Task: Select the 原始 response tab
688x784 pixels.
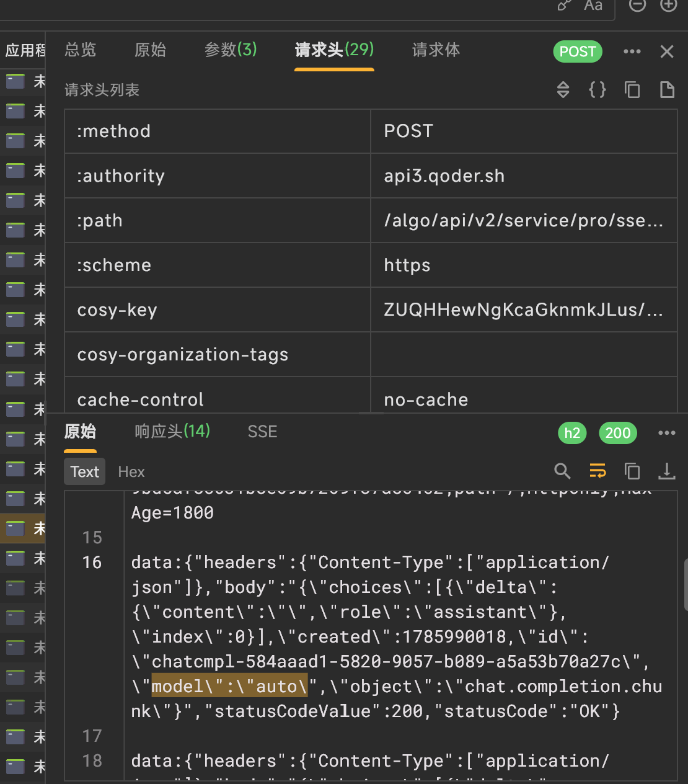Action: click(x=80, y=431)
